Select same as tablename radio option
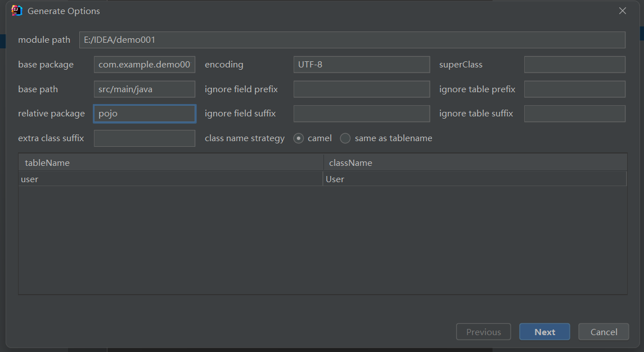The height and width of the screenshot is (352, 644). coord(345,138)
